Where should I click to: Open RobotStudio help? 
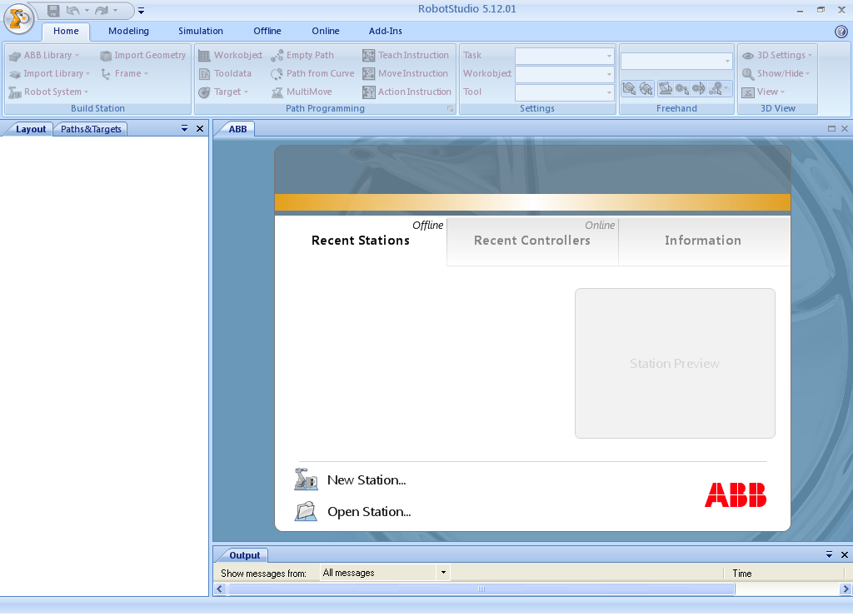coord(841,32)
